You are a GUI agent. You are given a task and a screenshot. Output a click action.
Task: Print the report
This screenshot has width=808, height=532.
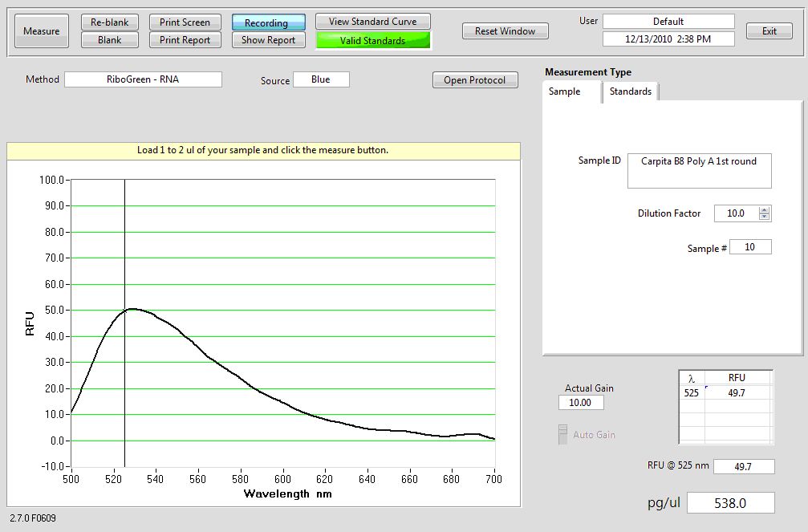185,40
